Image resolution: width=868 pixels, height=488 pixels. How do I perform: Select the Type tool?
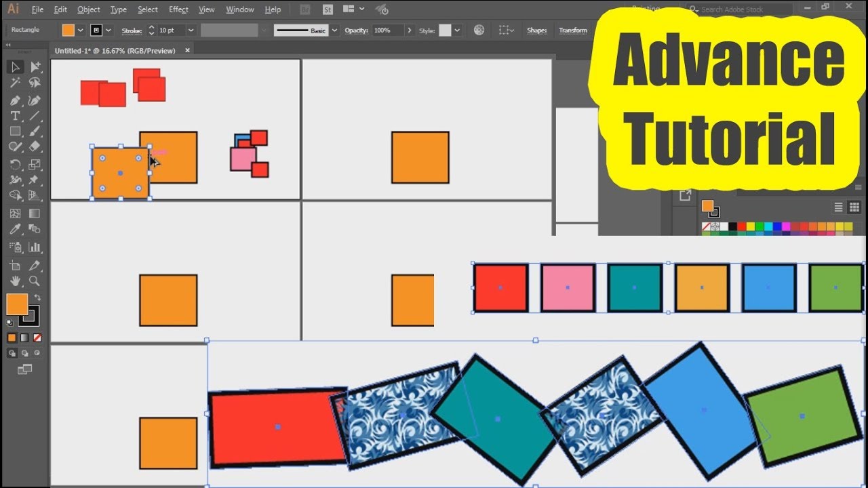[x=15, y=116]
